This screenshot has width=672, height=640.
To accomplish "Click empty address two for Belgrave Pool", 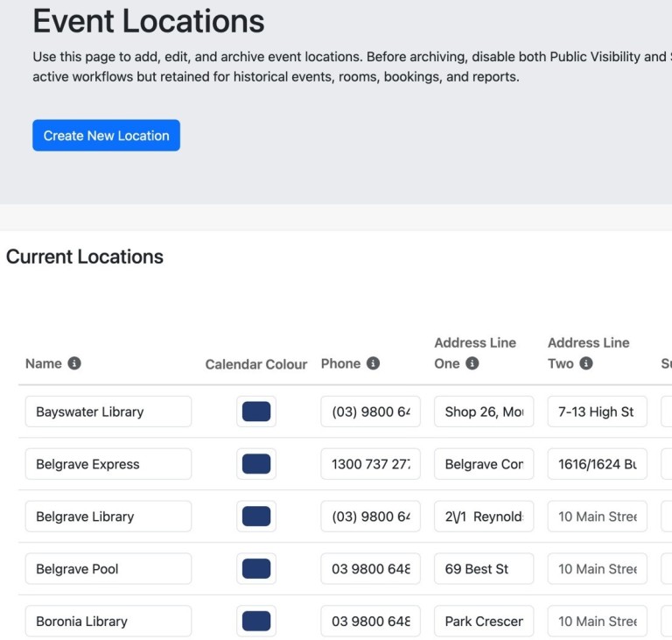I will tap(598, 568).
